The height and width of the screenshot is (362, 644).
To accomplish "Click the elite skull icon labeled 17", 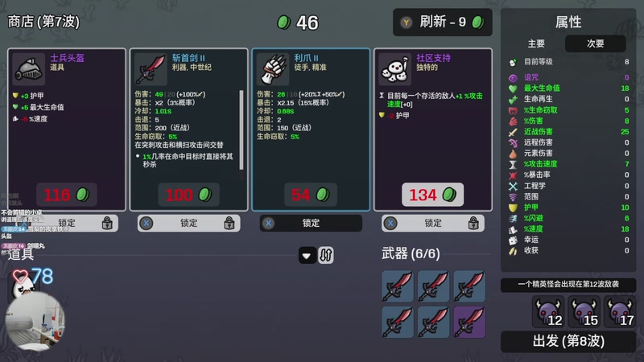I will tap(621, 311).
